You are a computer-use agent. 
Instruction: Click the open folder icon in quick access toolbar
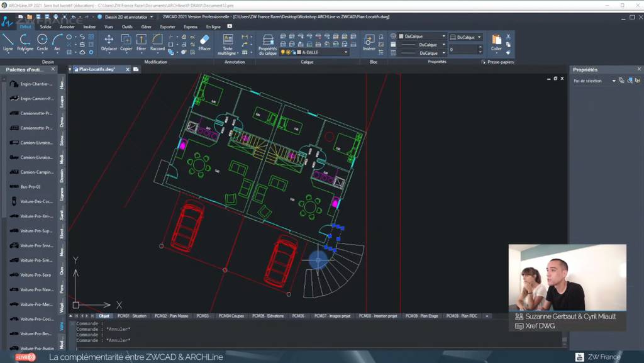29,17
